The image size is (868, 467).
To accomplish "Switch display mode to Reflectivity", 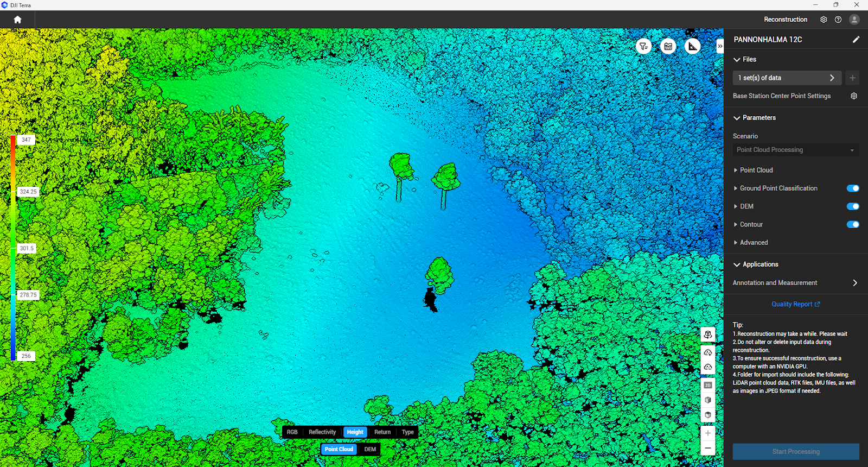I will click(x=322, y=432).
